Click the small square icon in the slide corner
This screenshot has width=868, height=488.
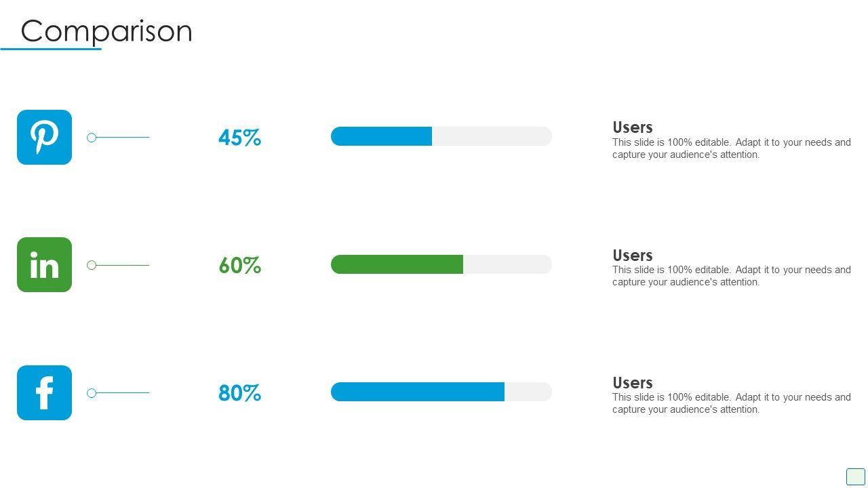coord(855,476)
